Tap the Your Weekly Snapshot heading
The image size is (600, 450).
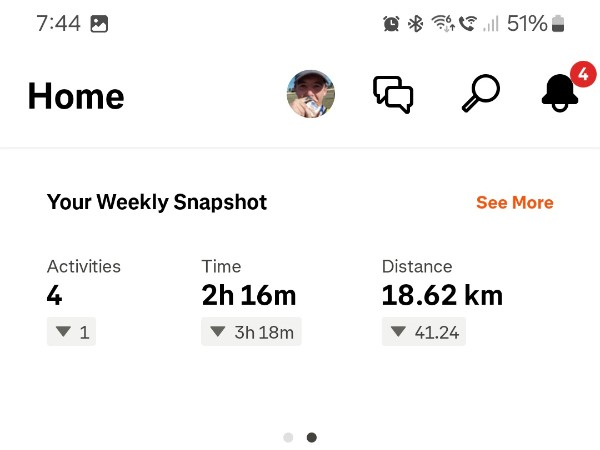tap(157, 202)
